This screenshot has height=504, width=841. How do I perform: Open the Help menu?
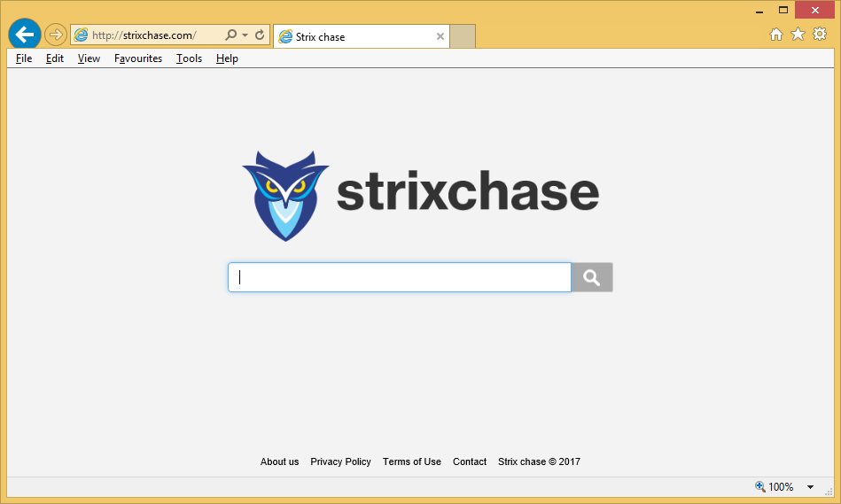[x=227, y=58]
